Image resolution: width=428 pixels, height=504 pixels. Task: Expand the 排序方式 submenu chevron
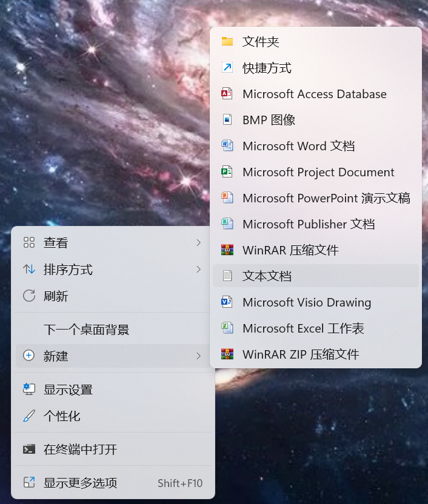[x=198, y=270]
